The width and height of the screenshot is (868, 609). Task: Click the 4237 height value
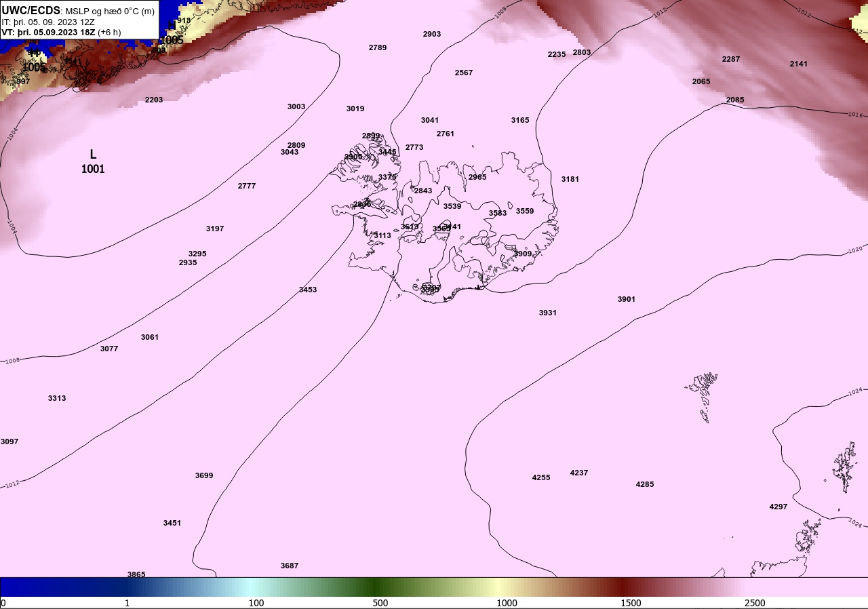[x=579, y=473]
